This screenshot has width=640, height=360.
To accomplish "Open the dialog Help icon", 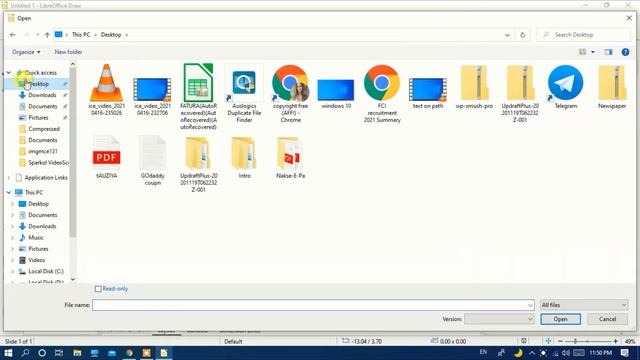I will [625, 52].
